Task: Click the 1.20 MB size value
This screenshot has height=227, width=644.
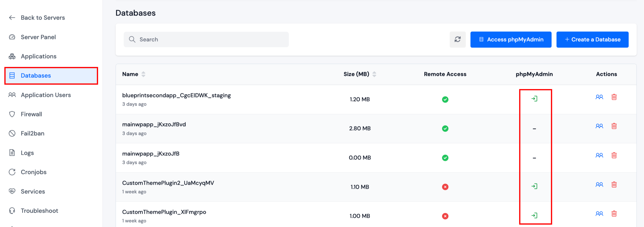Action: 360,99
